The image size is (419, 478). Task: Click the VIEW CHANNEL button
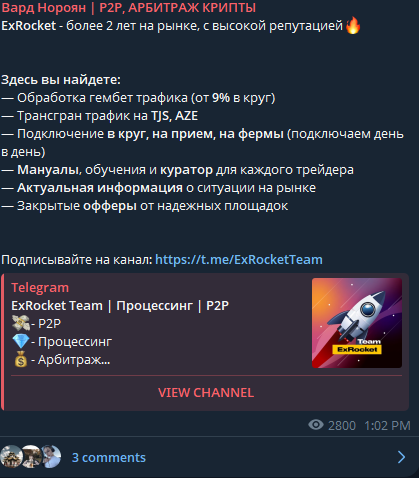206,393
